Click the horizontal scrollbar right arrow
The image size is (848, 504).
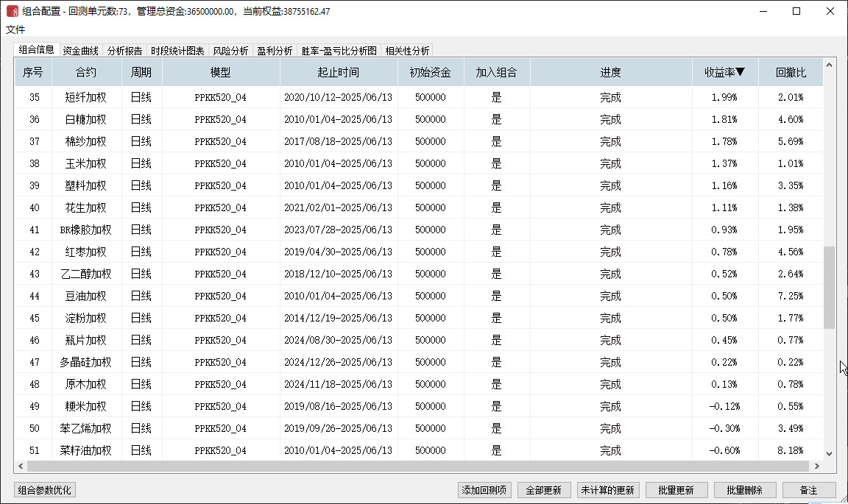pos(816,466)
